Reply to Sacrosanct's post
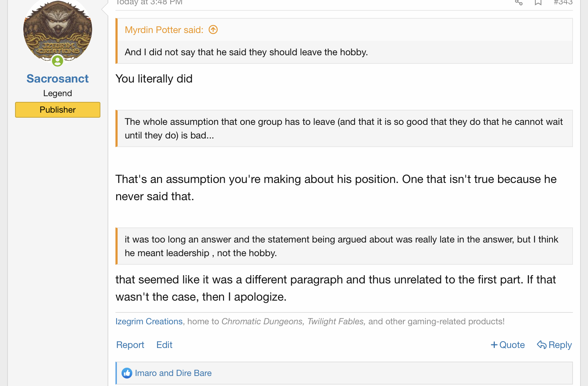The width and height of the screenshot is (588, 386). point(554,345)
